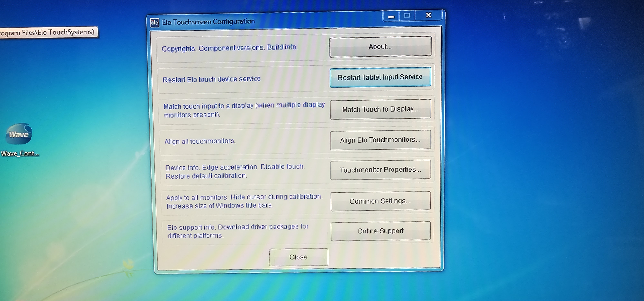Click 'Copyrights. Component versions. Build info.' text
This screenshot has width=644, height=301.
229,48
